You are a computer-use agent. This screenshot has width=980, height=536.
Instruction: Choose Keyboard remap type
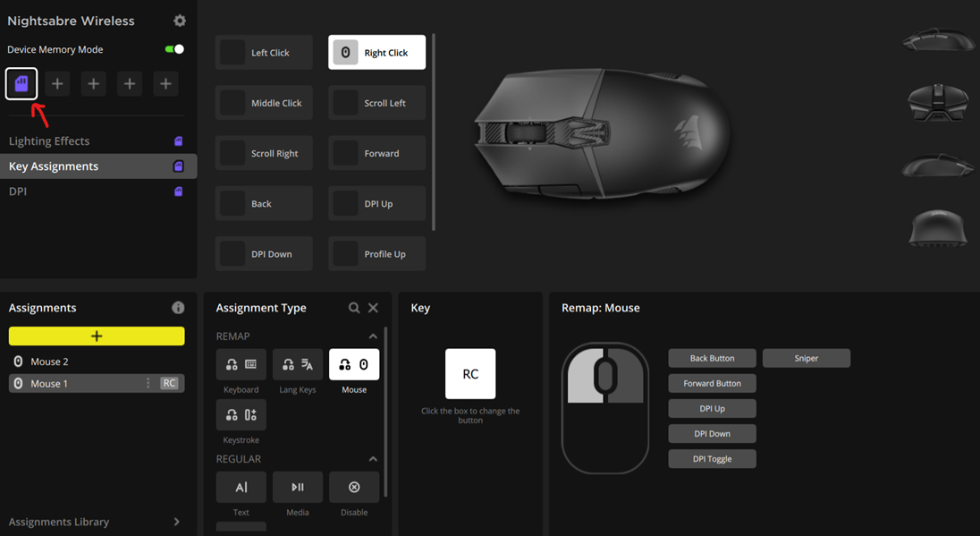coord(241,364)
